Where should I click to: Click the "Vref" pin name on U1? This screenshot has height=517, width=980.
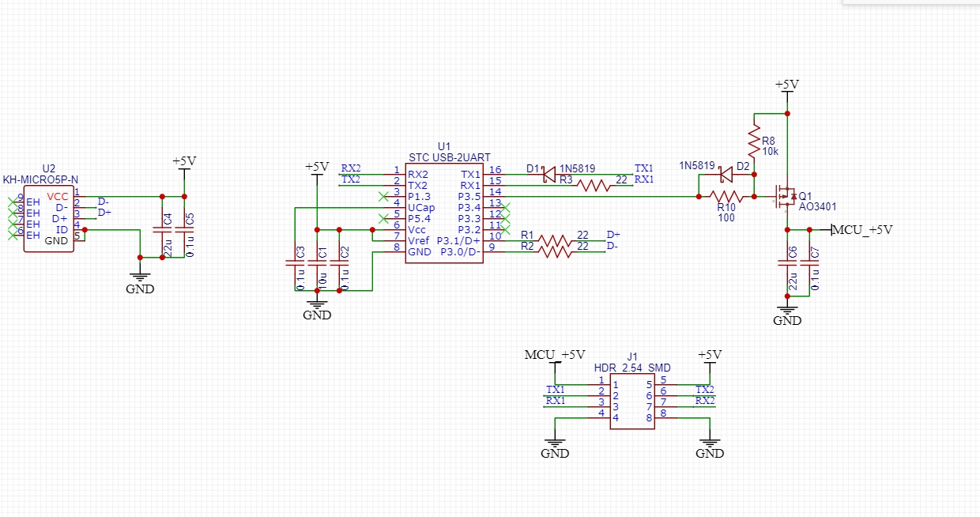click(x=419, y=240)
